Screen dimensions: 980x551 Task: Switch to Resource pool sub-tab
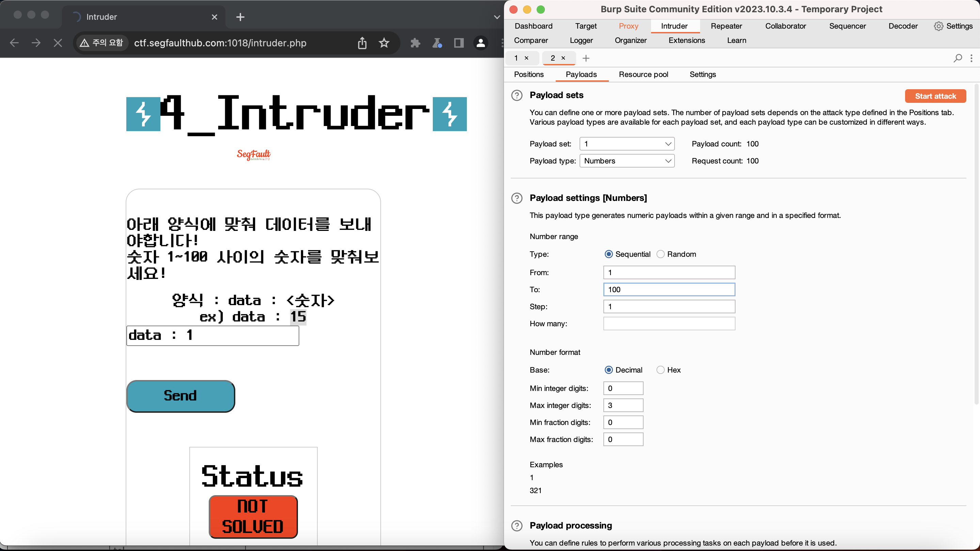point(643,74)
